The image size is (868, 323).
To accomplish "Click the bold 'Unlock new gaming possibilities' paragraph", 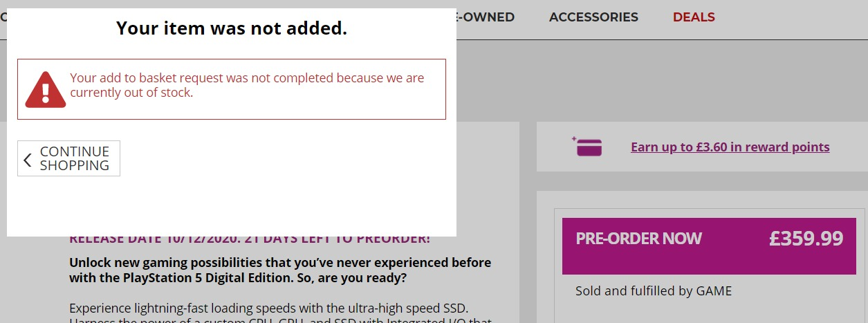I will [280, 270].
